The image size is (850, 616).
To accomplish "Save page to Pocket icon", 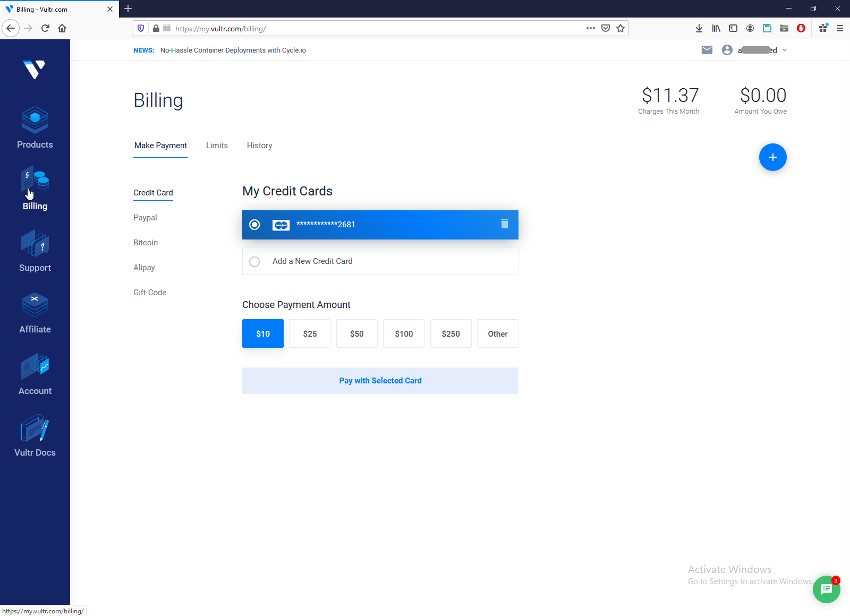I will coord(606,28).
